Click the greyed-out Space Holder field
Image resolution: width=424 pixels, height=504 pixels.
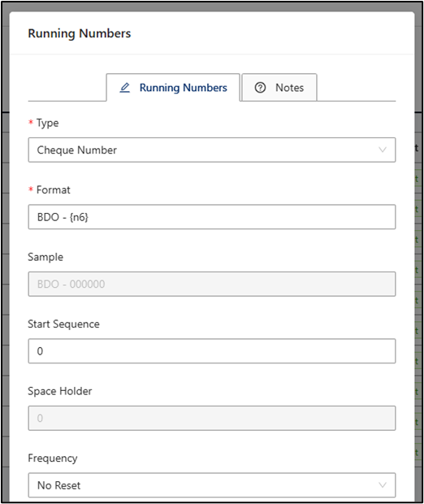pos(212,418)
